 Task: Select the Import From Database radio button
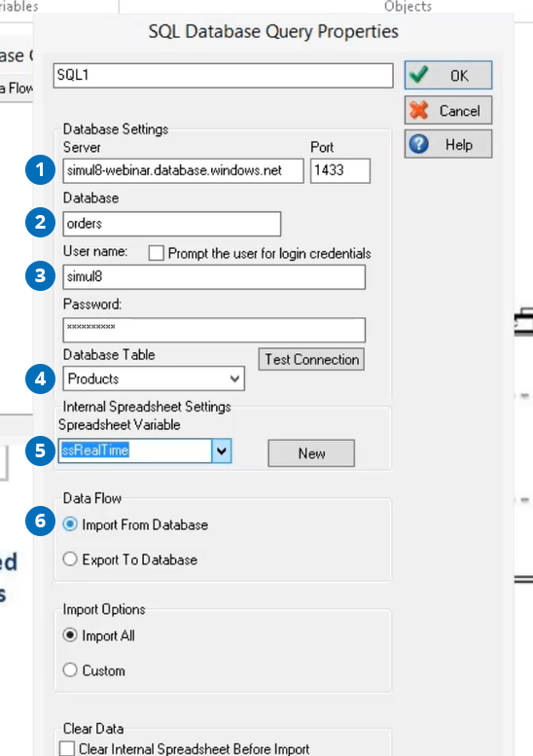[x=70, y=524]
